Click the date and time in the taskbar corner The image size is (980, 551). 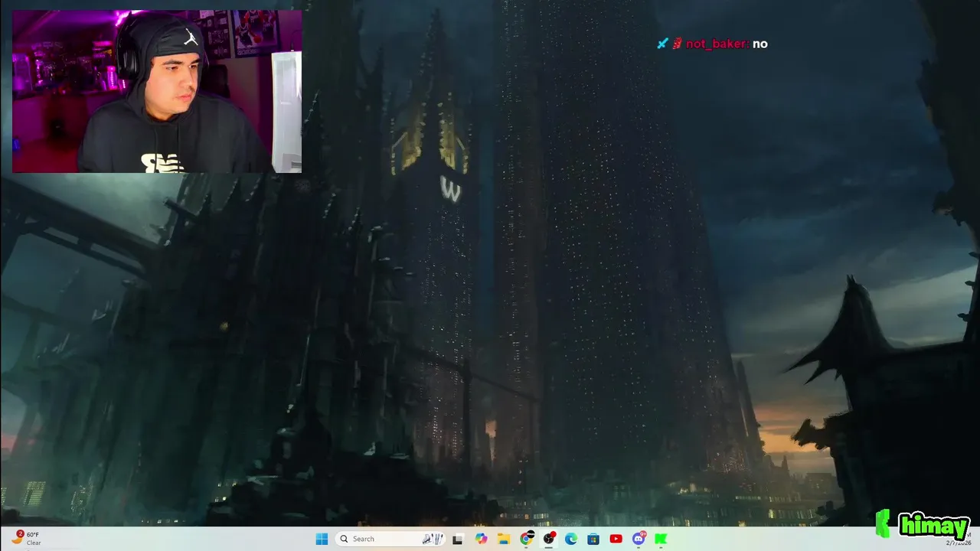click(x=958, y=542)
